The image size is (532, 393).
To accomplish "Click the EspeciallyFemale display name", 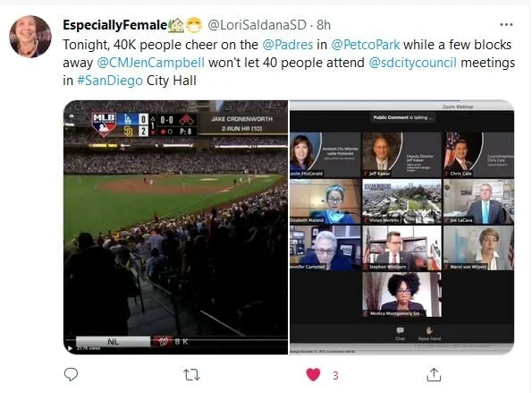I will (115, 25).
